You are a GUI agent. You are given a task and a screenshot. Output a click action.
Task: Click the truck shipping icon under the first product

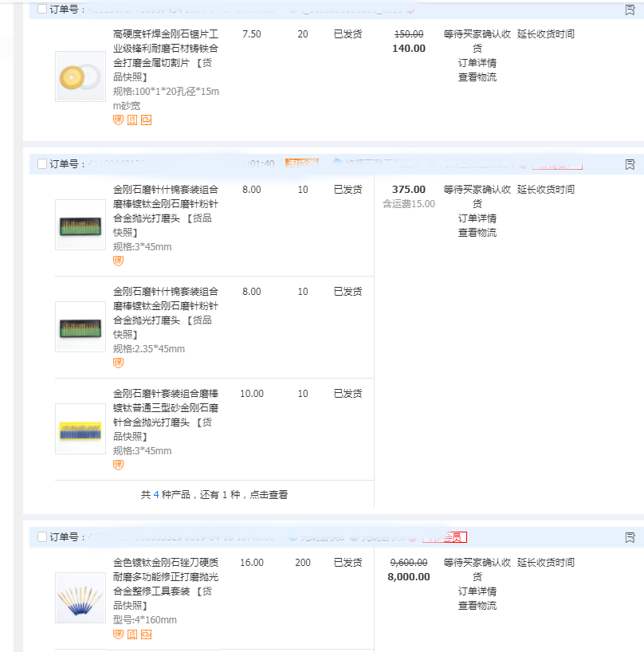tap(144, 120)
